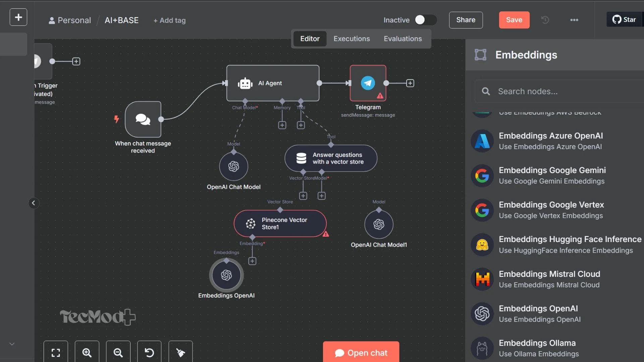Click the Save button
This screenshot has width=644, height=362.
click(x=514, y=20)
